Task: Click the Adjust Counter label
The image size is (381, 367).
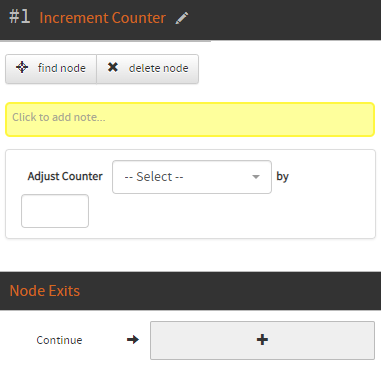Action: click(65, 176)
